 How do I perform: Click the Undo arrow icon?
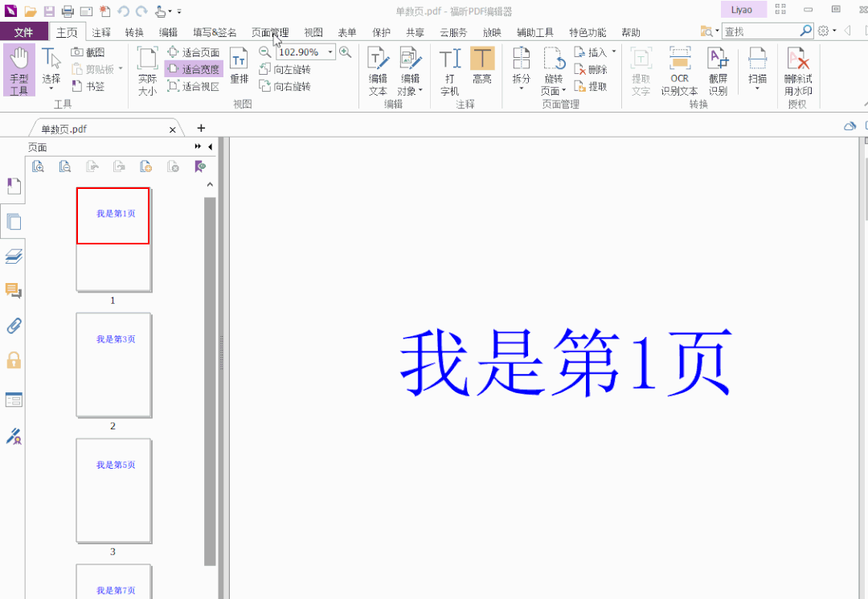(x=123, y=11)
